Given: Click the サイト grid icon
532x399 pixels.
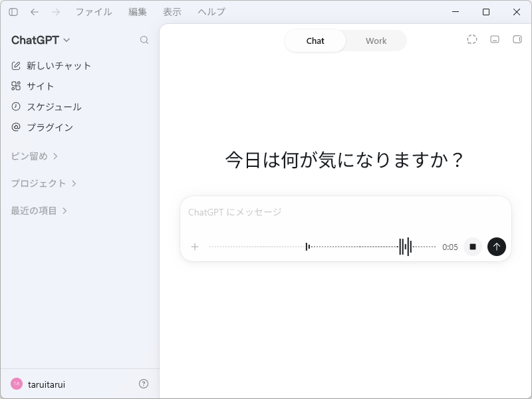Looking at the screenshot, I should (16, 86).
